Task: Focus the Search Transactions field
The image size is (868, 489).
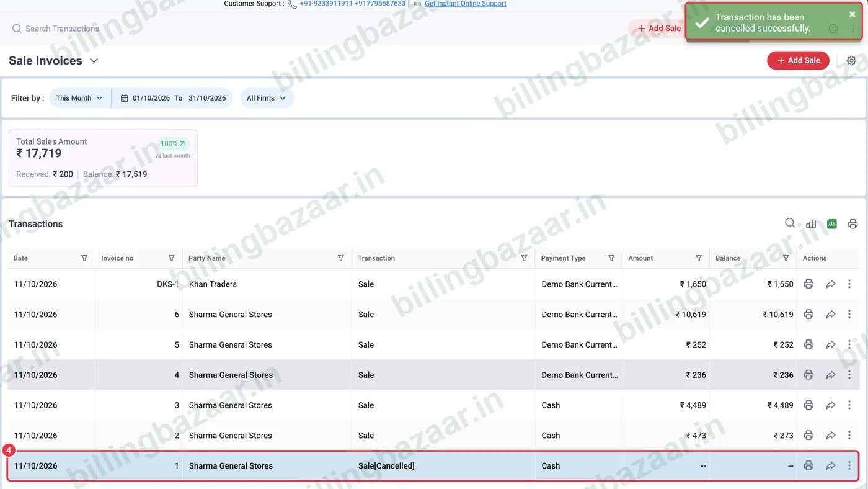Action: coord(62,29)
